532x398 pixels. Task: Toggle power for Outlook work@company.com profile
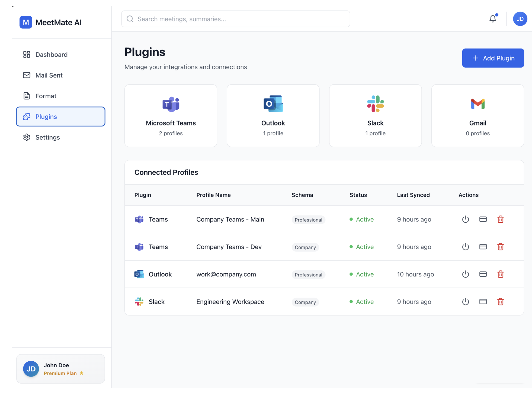465,274
